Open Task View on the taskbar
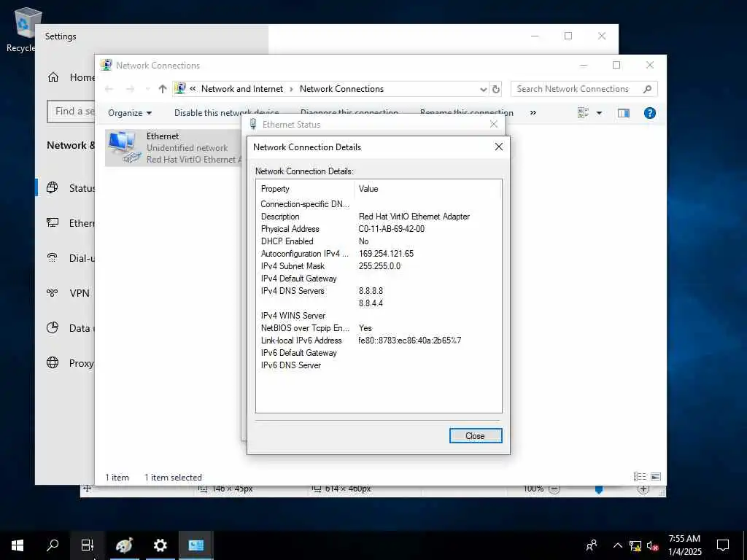 [88, 545]
